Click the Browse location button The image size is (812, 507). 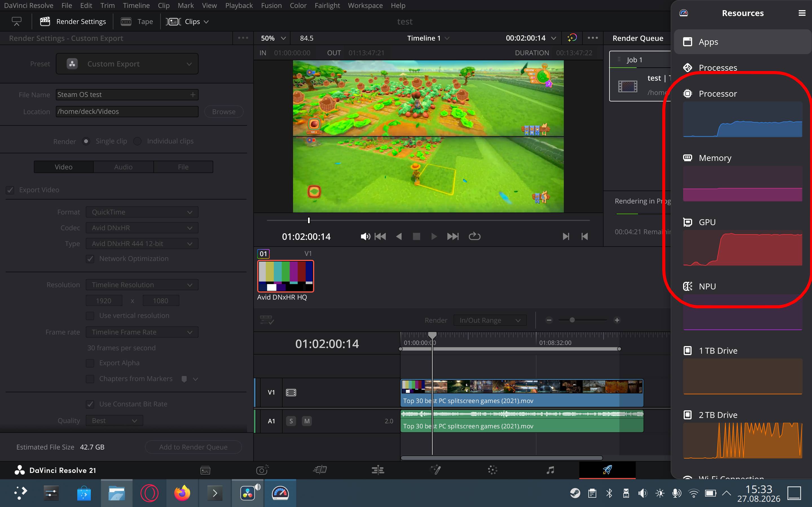(223, 112)
